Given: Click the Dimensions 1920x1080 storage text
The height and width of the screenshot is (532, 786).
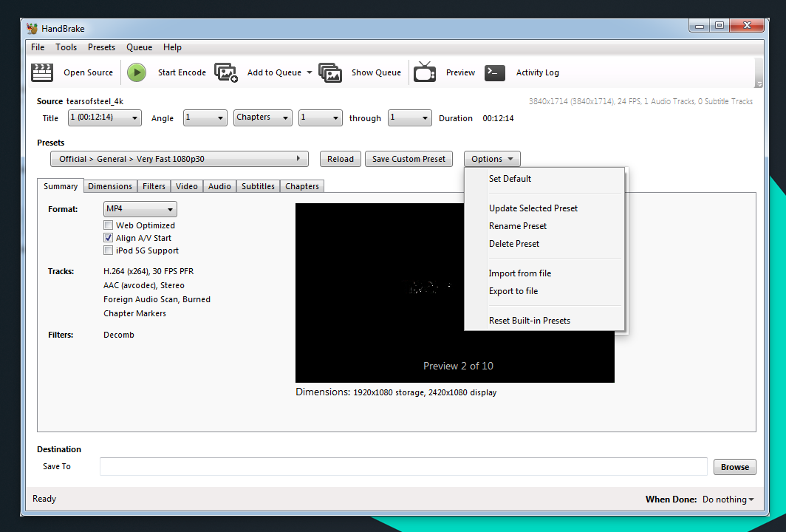Looking at the screenshot, I should (396, 392).
